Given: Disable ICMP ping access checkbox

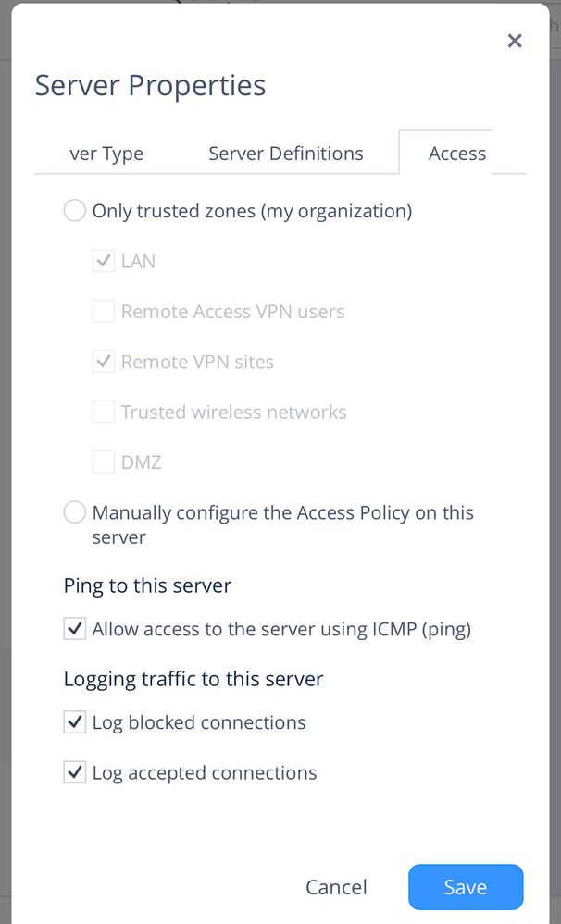Looking at the screenshot, I should click(x=75, y=629).
